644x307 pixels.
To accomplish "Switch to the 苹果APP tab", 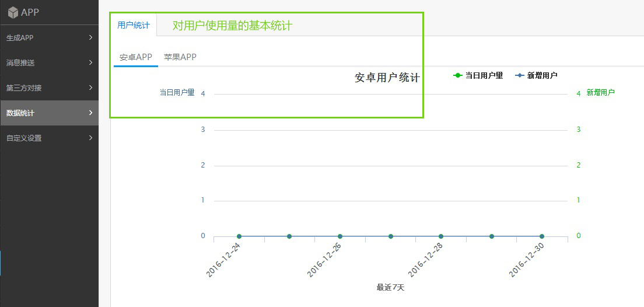I will click(x=180, y=57).
